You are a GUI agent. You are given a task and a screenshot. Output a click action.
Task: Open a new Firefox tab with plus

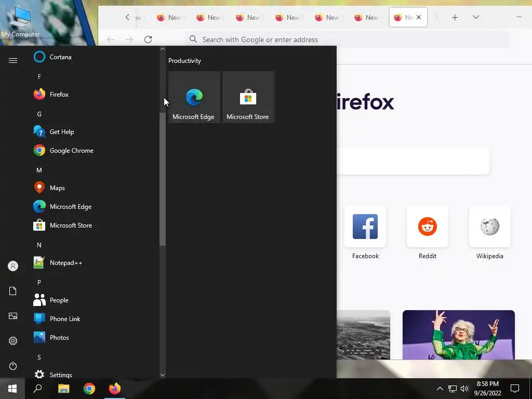point(455,17)
